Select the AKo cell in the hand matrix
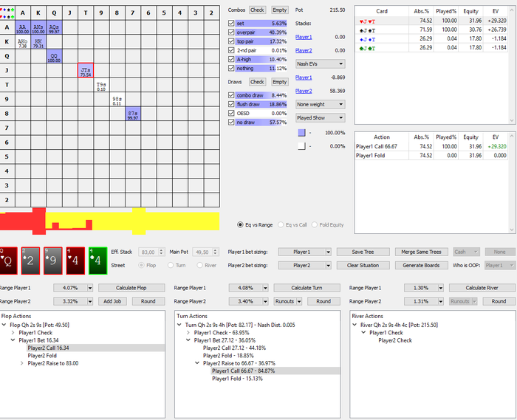This screenshot has height=420, width=517. tap(22, 42)
